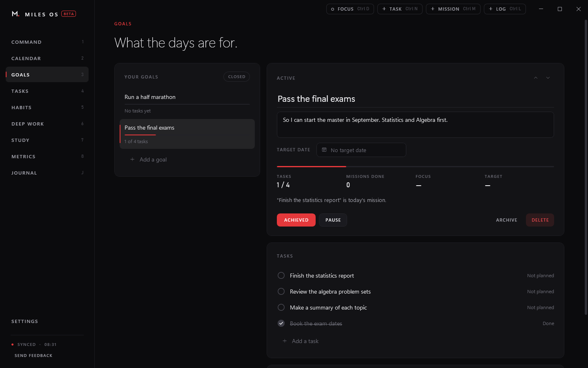
Task: Click Done status of Book the exam dates
Action: (x=548, y=323)
